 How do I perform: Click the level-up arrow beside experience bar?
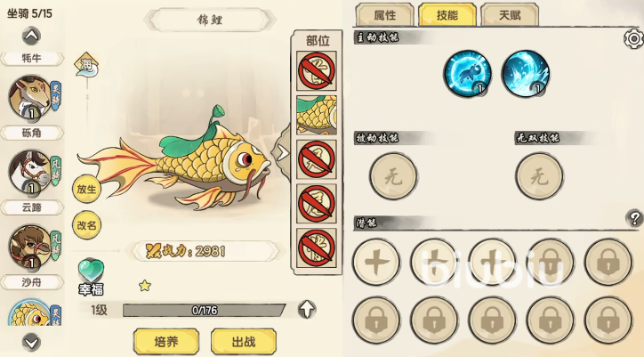pos(307,309)
